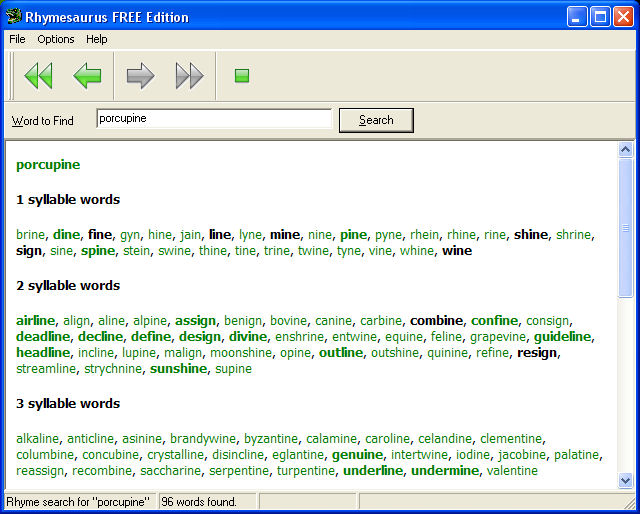Click the "1 syllable words" heading
Viewport: 640px width, 514px height.
click(x=68, y=200)
